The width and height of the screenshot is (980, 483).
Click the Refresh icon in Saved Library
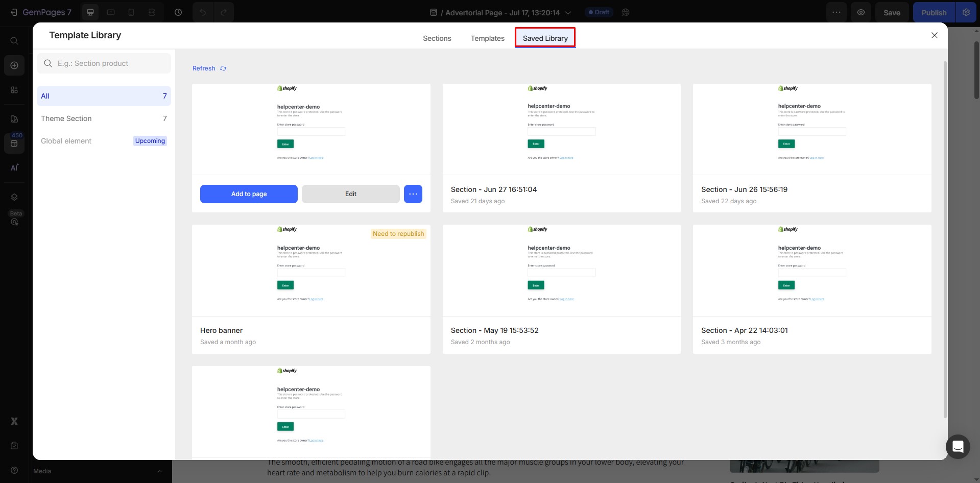(x=223, y=68)
